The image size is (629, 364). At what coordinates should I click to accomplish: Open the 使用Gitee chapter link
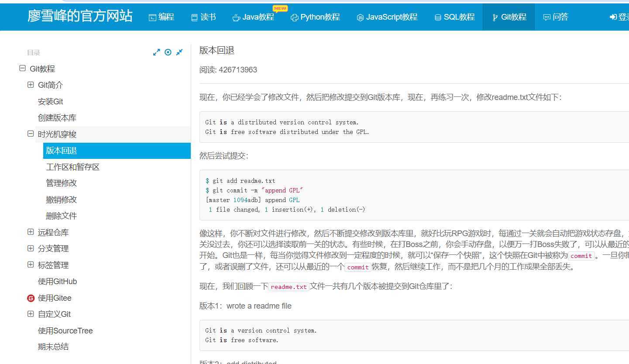pos(55,298)
